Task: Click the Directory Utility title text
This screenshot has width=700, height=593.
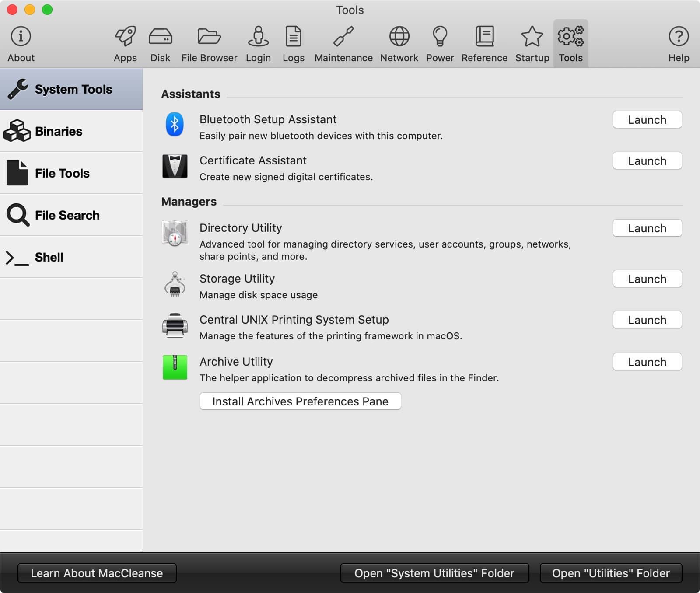Action: (241, 228)
